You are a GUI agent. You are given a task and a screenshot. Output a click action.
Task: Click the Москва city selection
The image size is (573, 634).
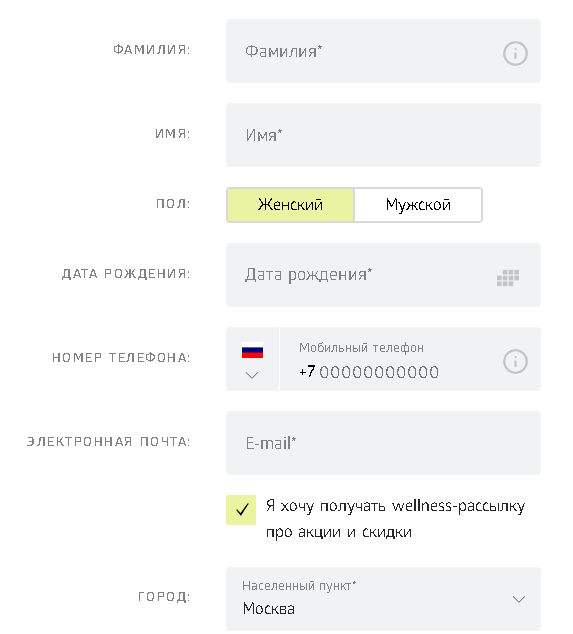(x=269, y=609)
